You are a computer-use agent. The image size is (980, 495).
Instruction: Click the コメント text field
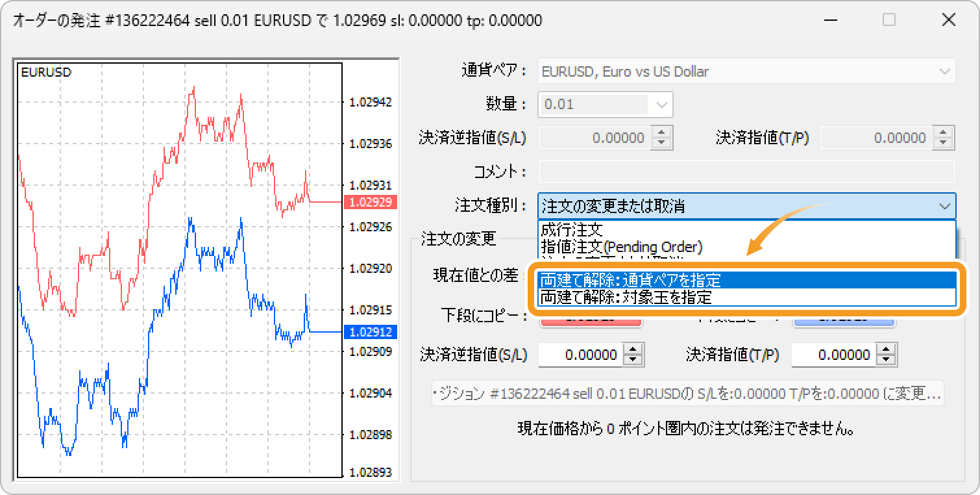746,171
